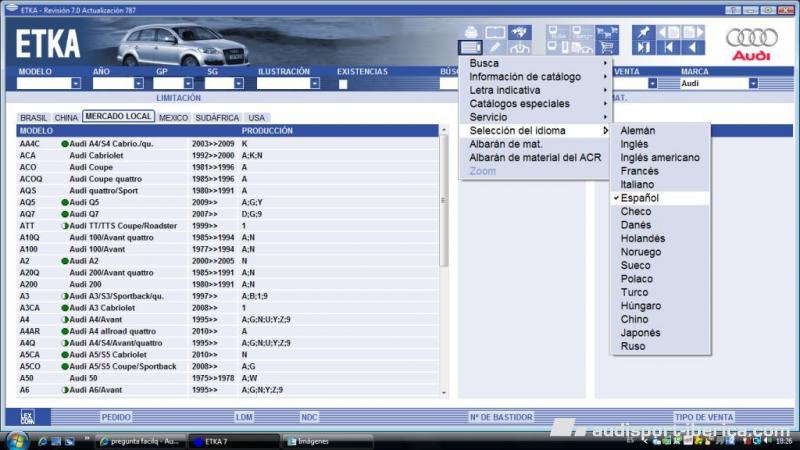
Task: Select Albarán de mat. menu item
Action: [534, 144]
